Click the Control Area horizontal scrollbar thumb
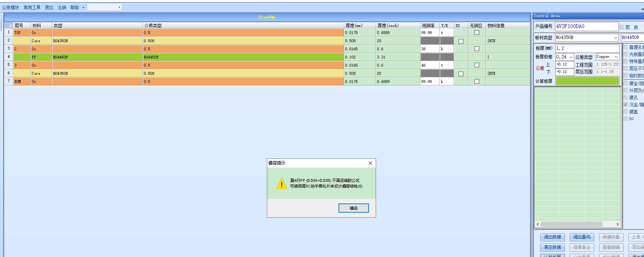644x257 pixels. [x=572, y=224]
